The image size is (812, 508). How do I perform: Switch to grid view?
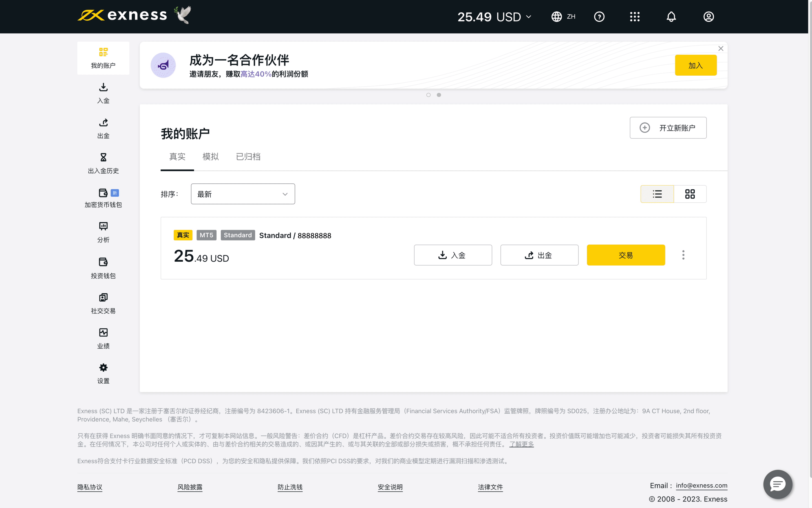(690, 194)
